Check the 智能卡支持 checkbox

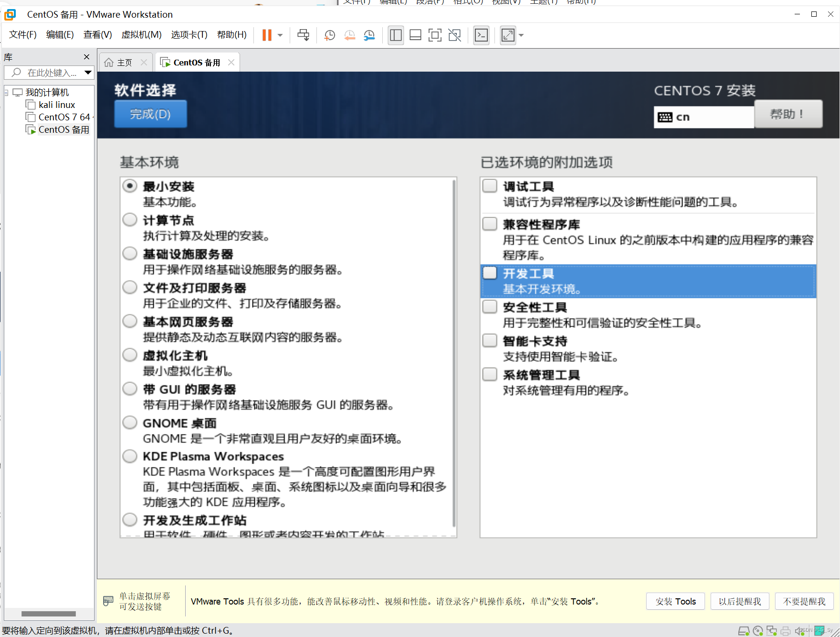(x=490, y=340)
